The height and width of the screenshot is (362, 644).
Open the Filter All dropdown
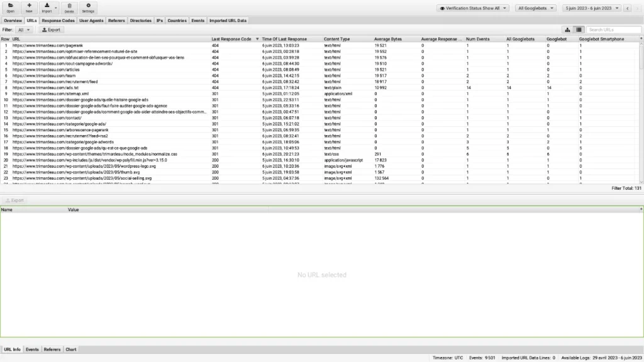pos(24,30)
